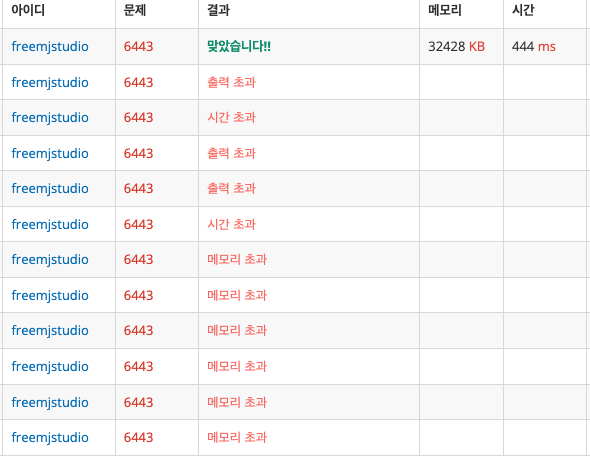Open freemjstudio in the first 출력 초과 row

[50, 82]
